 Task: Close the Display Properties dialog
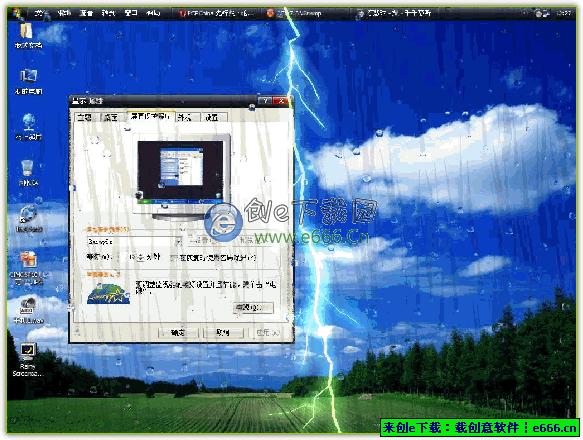click(x=281, y=101)
